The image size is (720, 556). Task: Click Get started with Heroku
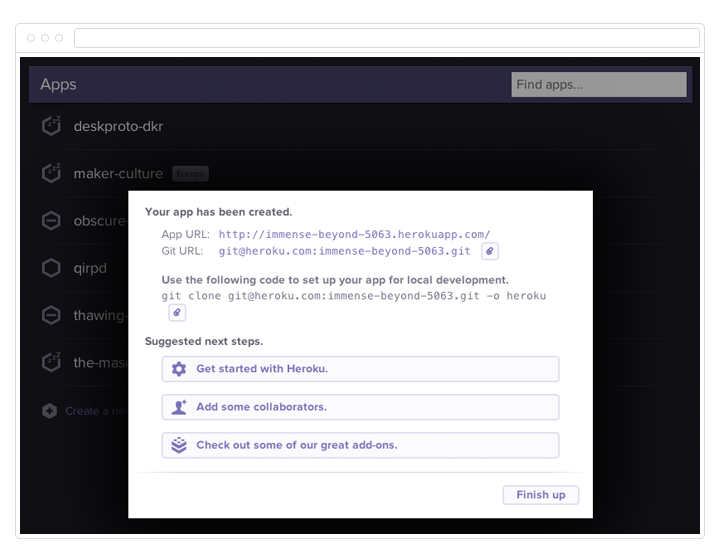360,369
